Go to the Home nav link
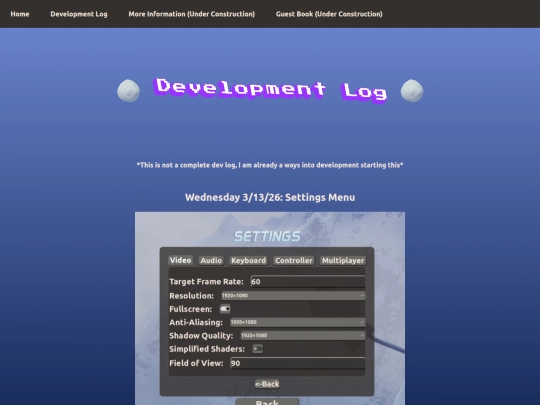 [x=20, y=14]
